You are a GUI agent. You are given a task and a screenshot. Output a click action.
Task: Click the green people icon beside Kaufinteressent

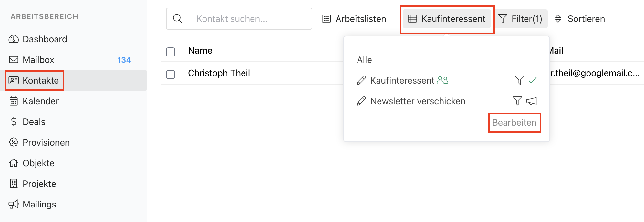[x=442, y=80]
